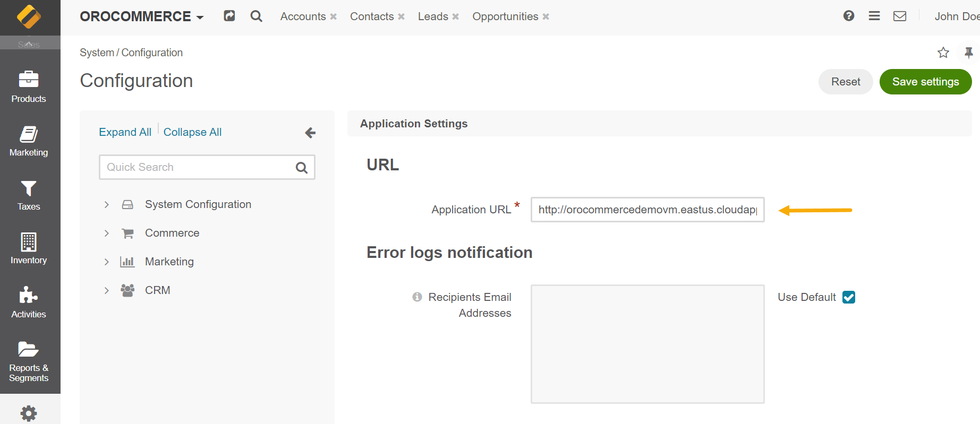Switch to the Opportunities pinned tab
This screenshot has width=980, height=424.
[505, 16]
